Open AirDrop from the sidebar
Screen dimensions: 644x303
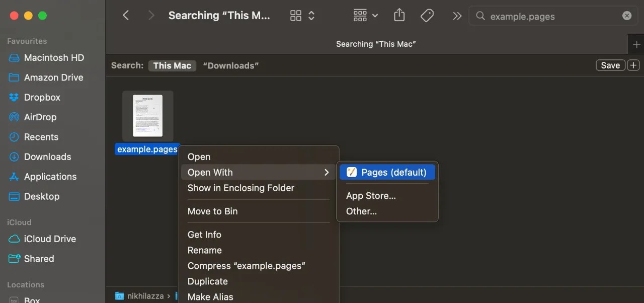40,117
